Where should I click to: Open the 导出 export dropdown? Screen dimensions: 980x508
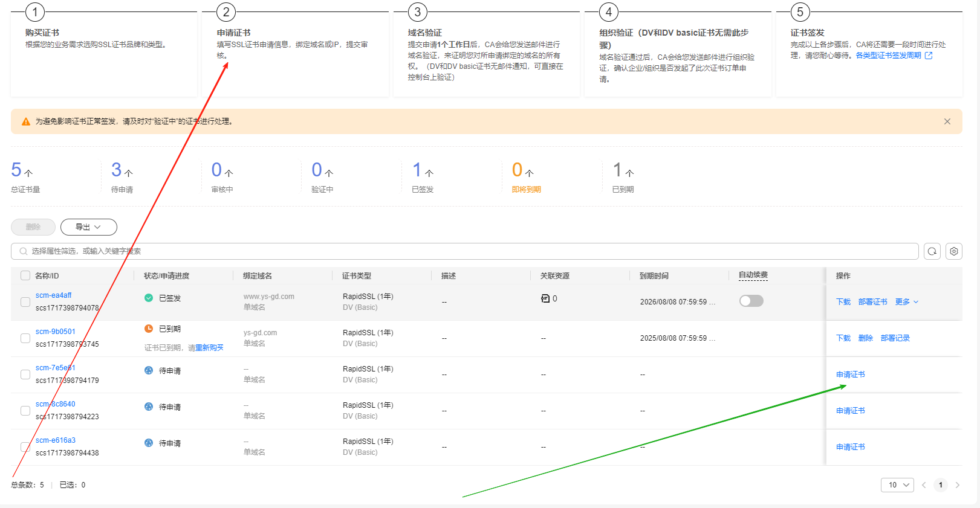pyautogui.click(x=89, y=227)
